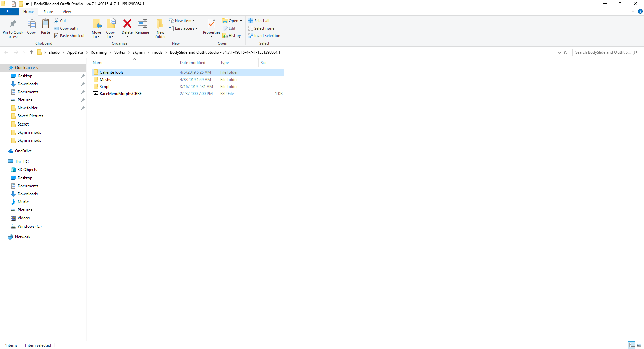Go up one folder level
Viewport: 644px width, 349px height.
[x=31, y=52]
